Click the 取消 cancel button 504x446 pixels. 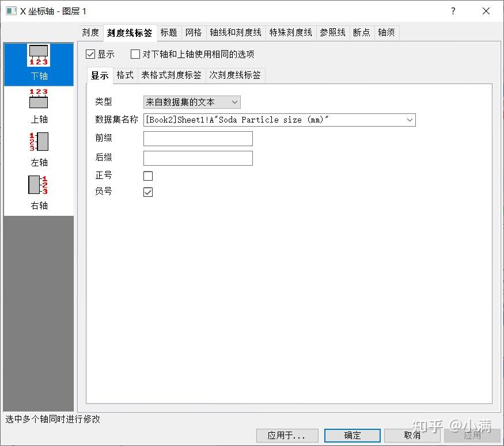click(412, 436)
